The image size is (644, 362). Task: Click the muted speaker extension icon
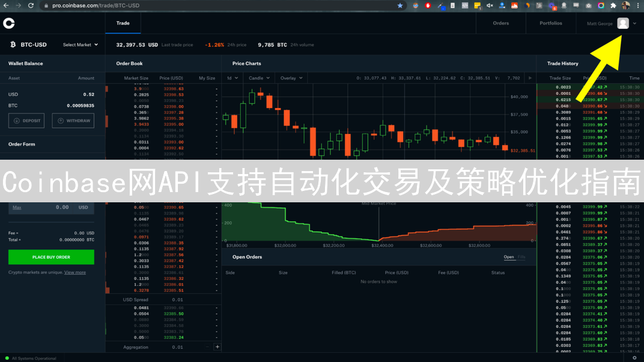490,5
